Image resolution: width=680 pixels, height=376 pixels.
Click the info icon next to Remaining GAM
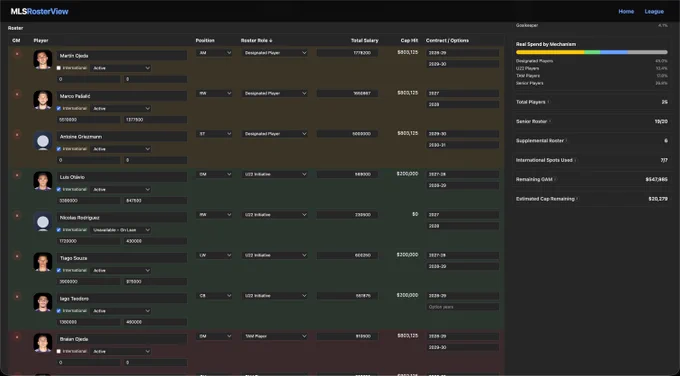click(556, 179)
